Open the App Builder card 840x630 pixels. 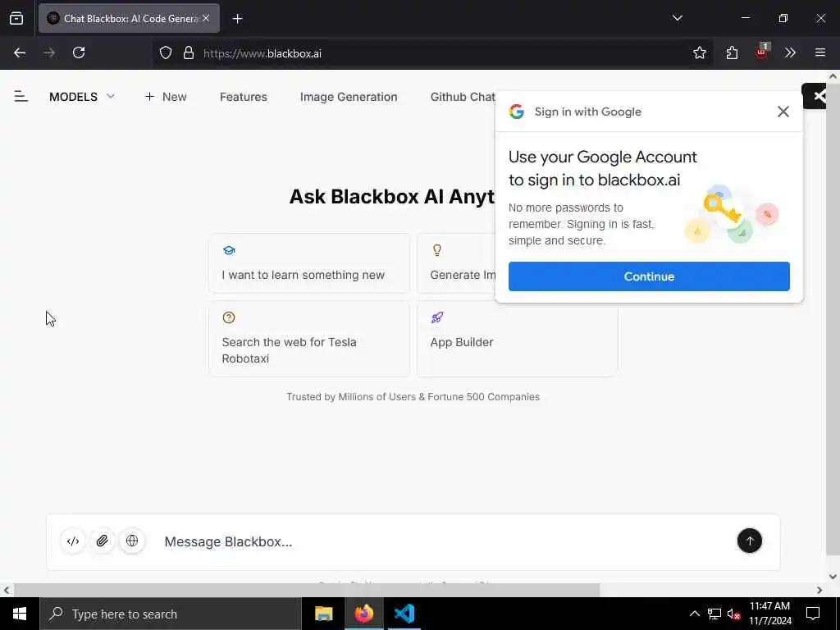click(518, 339)
